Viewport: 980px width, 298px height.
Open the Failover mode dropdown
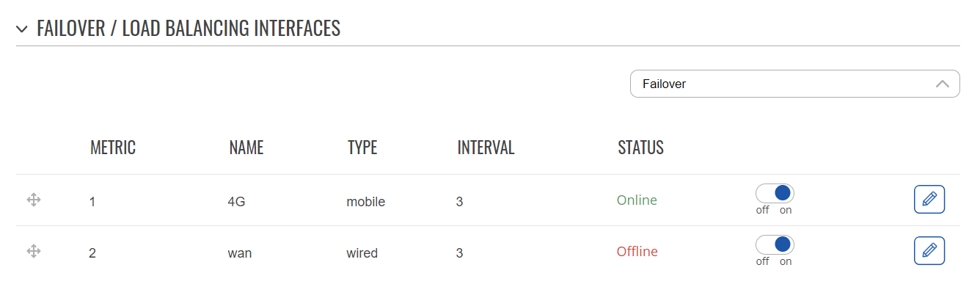point(795,84)
